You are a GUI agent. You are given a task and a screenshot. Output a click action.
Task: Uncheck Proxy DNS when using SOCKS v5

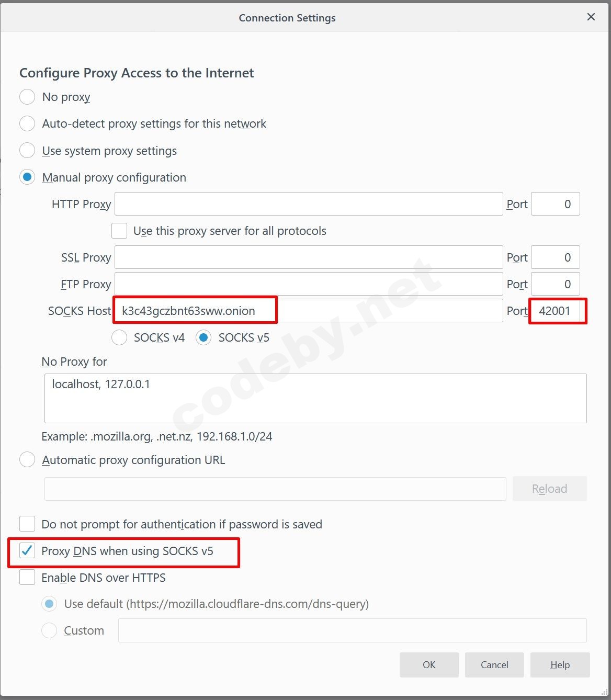[x=27, y=551]
